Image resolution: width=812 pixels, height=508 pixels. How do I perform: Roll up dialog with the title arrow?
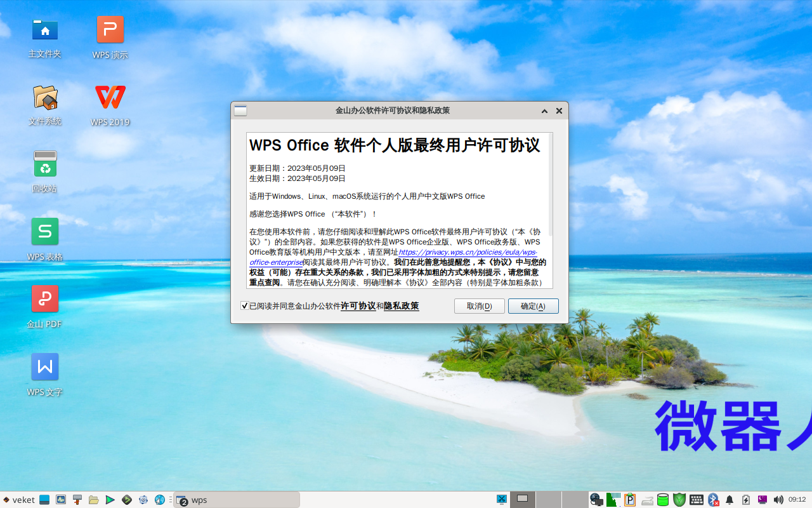click(x=544, y=110)
